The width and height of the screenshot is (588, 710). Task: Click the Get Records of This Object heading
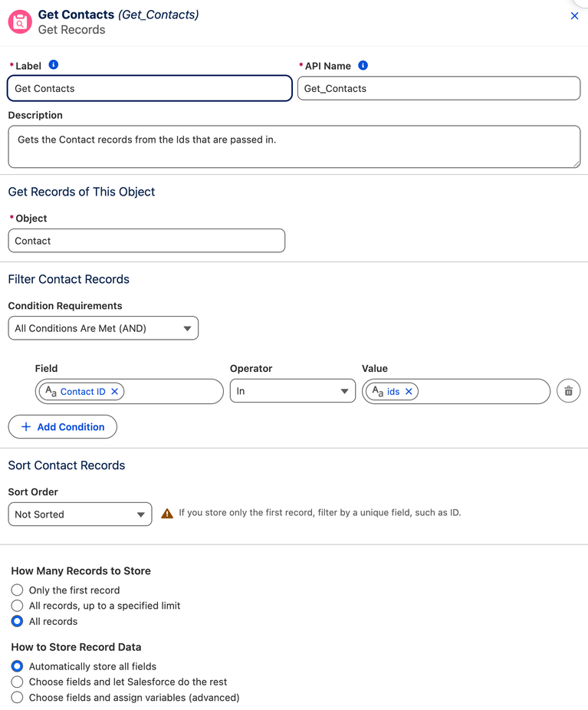81,192
